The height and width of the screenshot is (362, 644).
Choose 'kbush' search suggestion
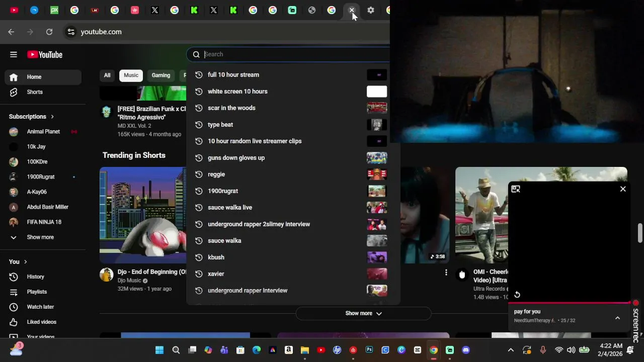tap(293, 257)
